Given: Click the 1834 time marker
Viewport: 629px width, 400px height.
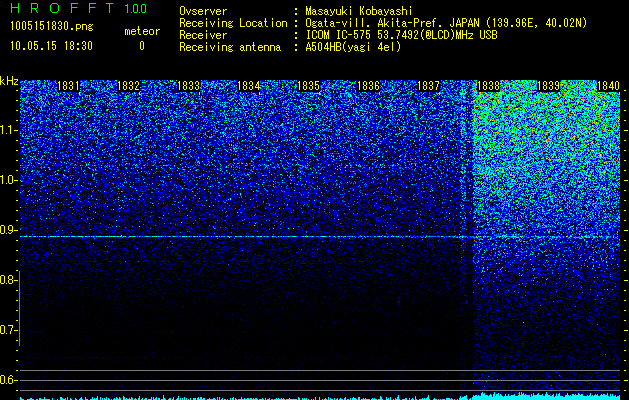Looking at the screenshot, I should 248,86.
